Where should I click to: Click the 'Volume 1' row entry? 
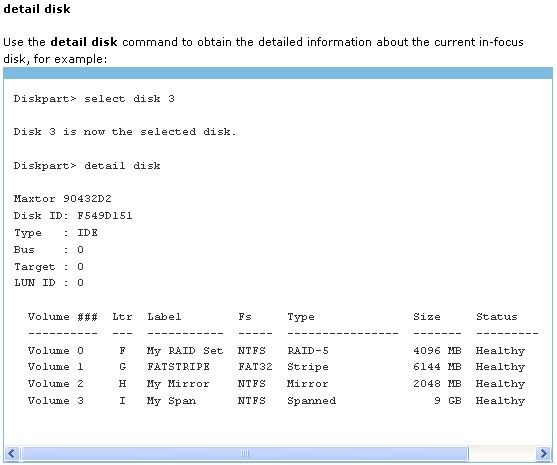point(56,367)
